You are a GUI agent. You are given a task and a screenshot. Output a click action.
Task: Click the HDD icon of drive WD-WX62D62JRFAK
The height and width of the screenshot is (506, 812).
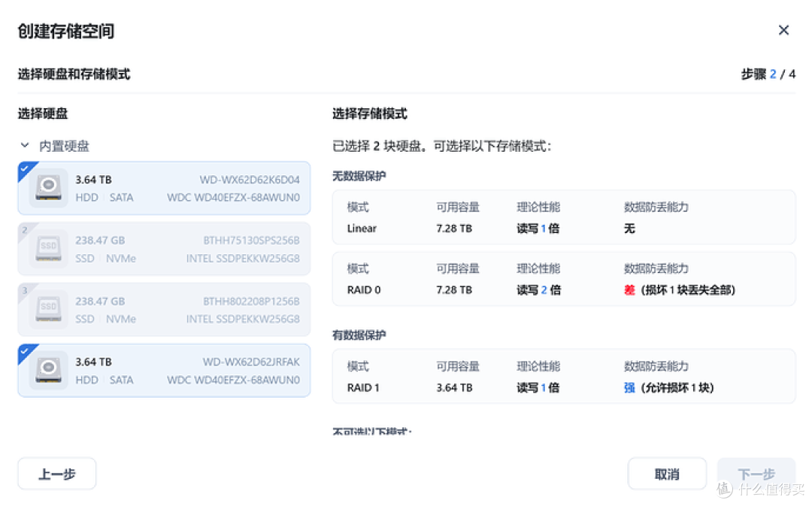47,370
